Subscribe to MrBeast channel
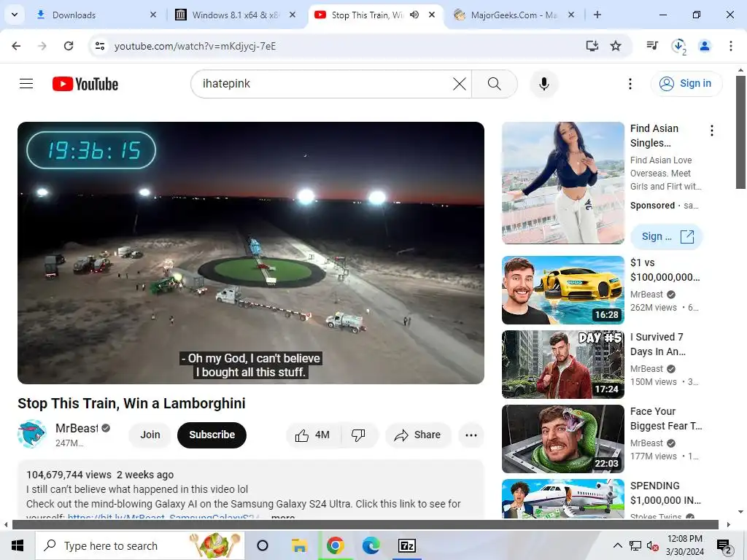This screenshot has width=747, height=560. pyautogui.click(x=212, y=435)
